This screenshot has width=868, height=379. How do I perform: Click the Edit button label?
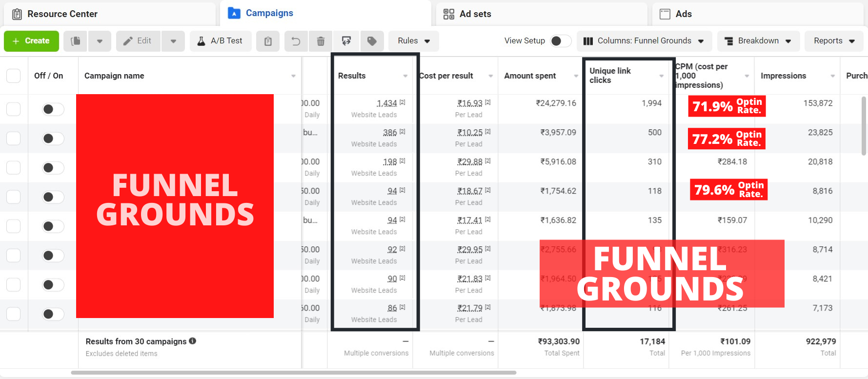[144, 41]
